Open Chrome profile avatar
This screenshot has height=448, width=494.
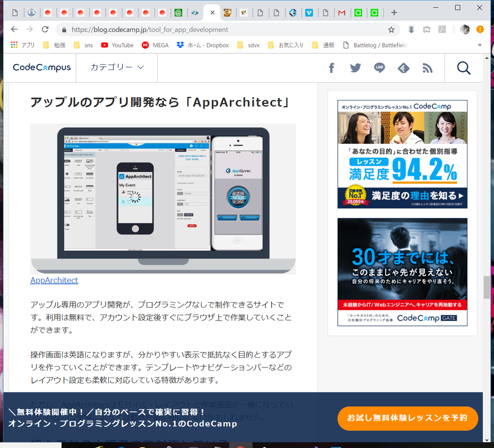465,29
